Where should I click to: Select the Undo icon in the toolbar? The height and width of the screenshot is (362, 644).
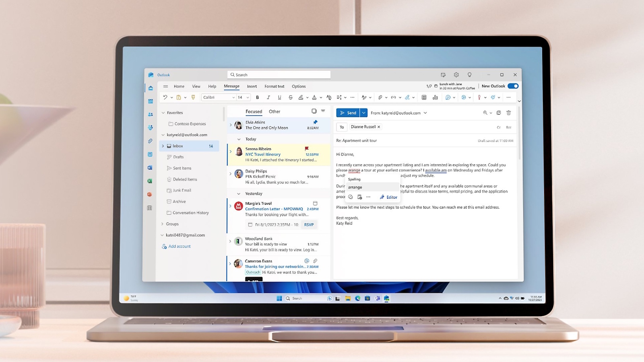[x=165, y=97]
